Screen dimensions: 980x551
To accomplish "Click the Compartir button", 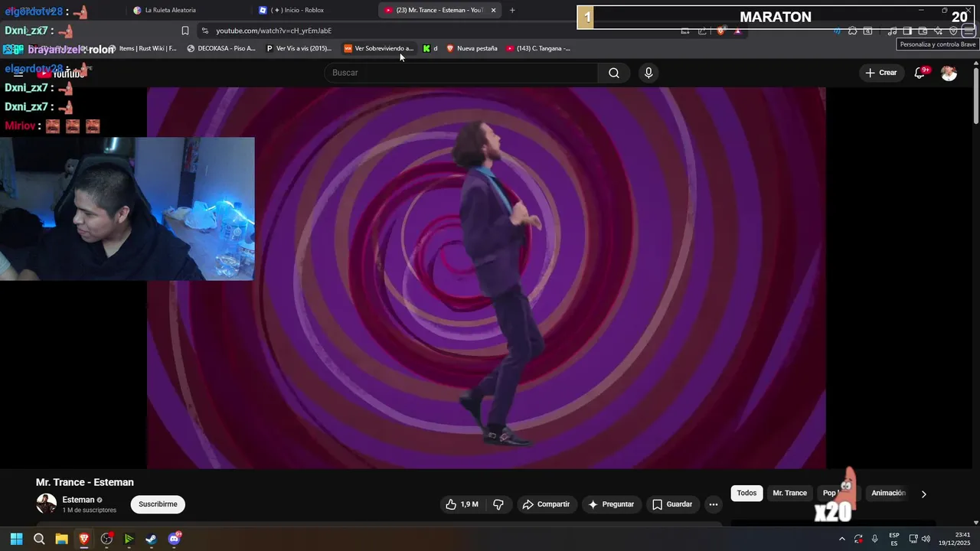I will (x=546, y=504).
